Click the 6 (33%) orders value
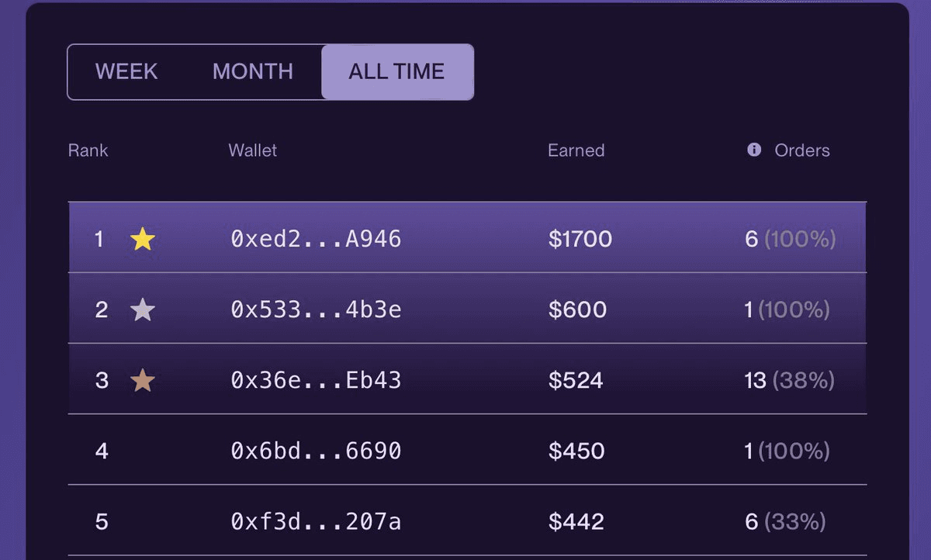This screenshot has height=560, width=931. 785,522
